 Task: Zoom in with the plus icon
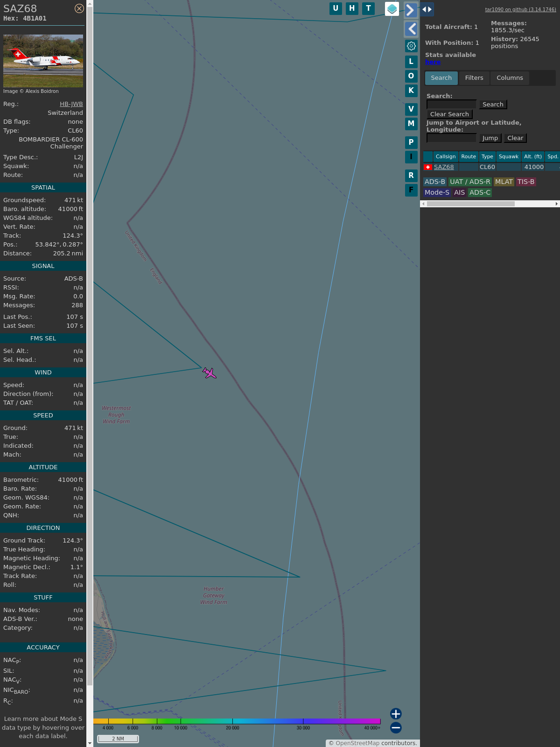point(396,713)
